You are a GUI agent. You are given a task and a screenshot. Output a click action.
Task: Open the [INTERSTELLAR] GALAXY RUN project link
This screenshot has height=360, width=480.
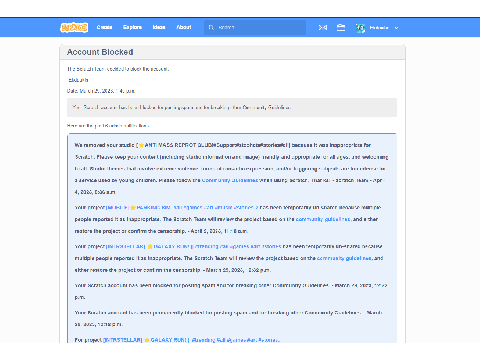click(191, 340)
